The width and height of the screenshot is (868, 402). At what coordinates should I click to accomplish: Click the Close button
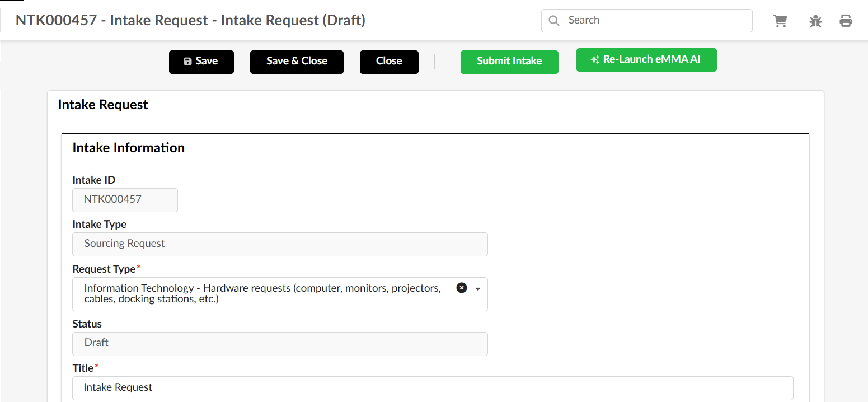click(389, 62)
